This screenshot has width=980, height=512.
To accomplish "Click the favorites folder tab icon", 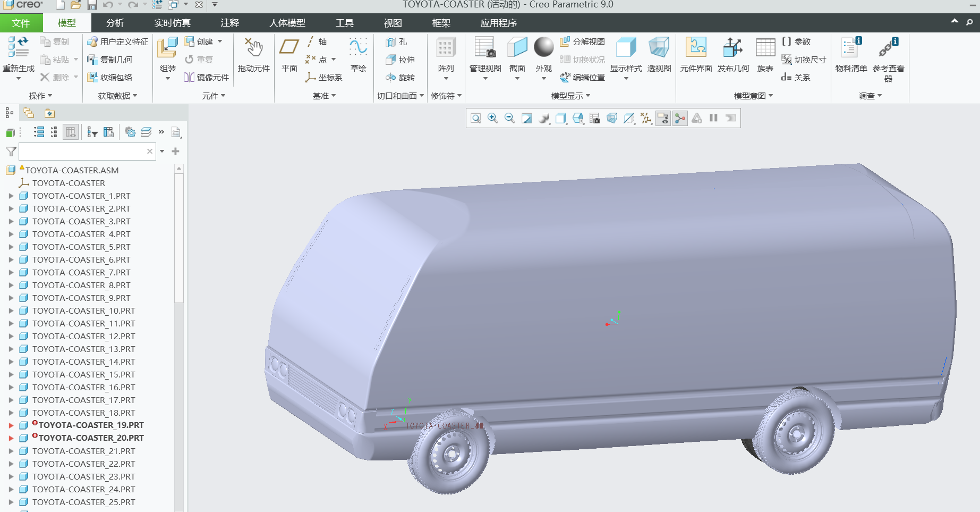I will coord(49,113).
